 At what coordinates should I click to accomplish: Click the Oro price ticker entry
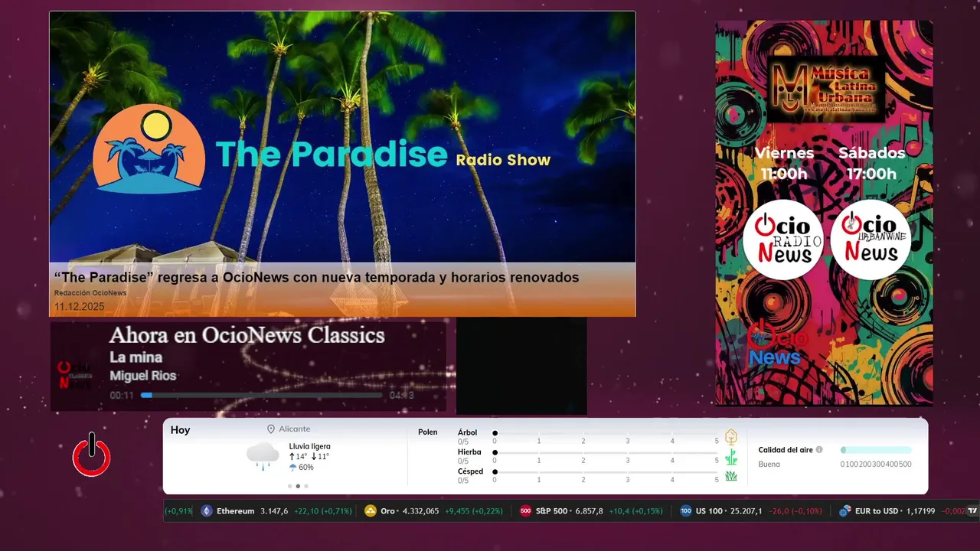pos(434,511)
